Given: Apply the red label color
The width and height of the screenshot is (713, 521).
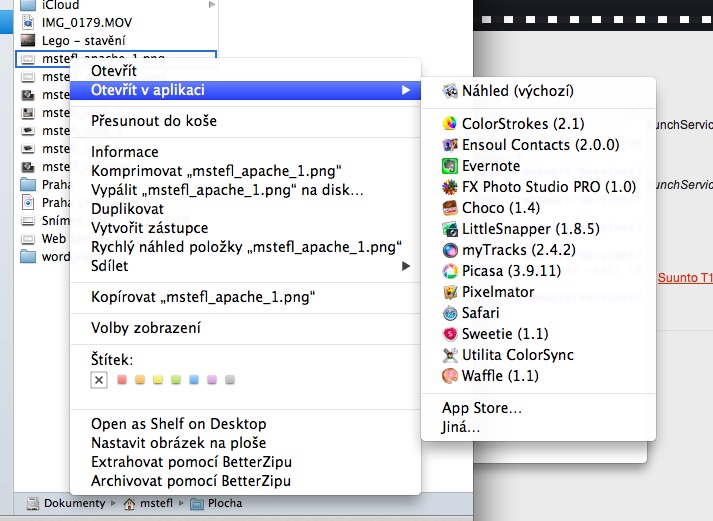Looking at the screenshot, I should (122, 380).
